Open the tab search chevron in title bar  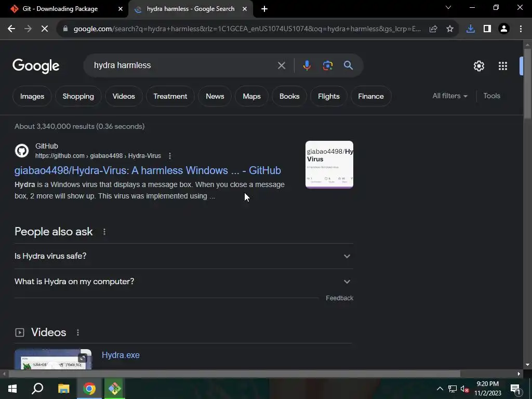448,7
